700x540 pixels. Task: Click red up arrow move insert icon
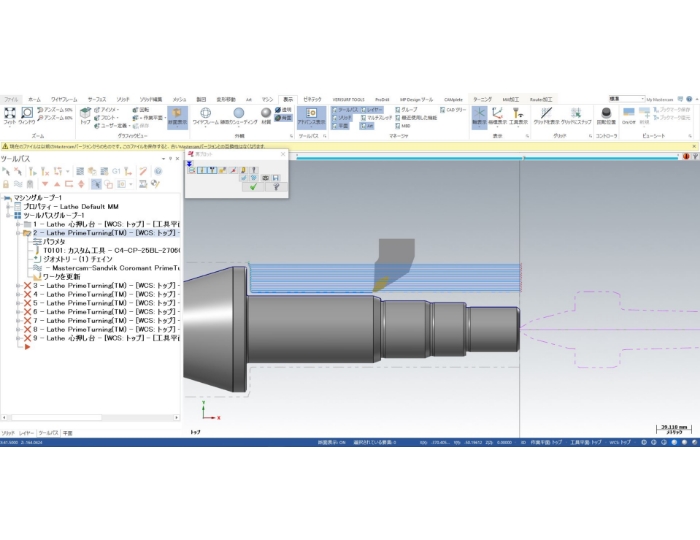click(57, 184)
